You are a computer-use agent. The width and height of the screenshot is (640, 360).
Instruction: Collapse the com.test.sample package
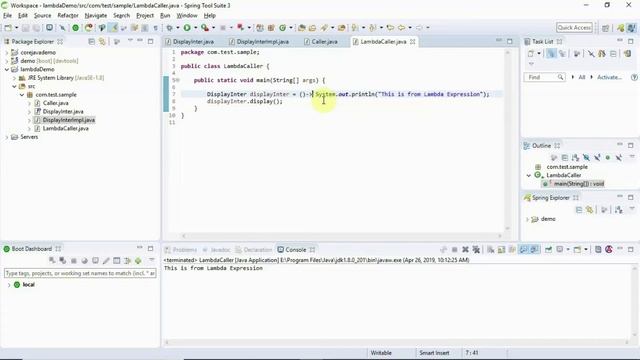(x=22, y=95)
